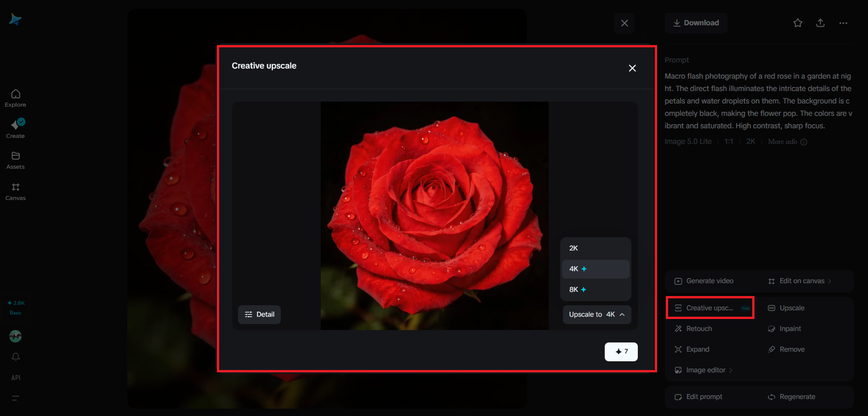Image resolution: width=868 pixels, height=416 pixels.
Task: Click Generate video in the actions panel
Action: coord(704,281)
